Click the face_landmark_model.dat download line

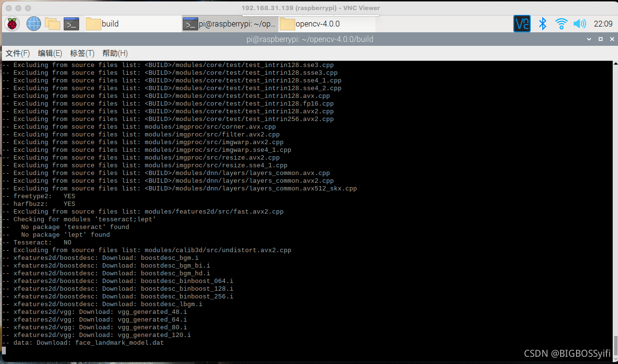[x=83, y=343]
